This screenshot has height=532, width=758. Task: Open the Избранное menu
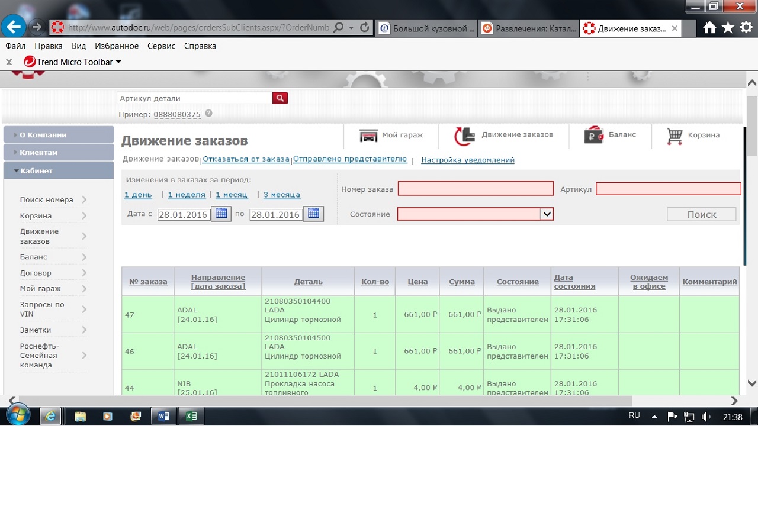[117, 46]
